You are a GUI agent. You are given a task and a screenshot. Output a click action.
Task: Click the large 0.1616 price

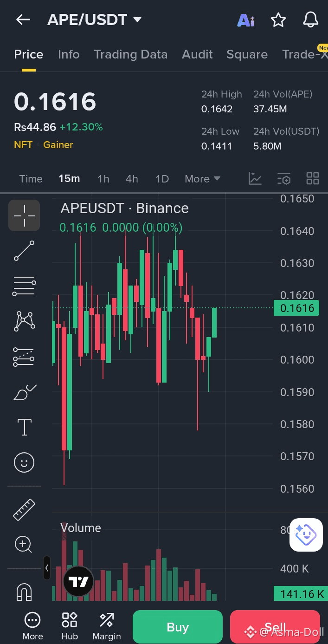(55, 101)
